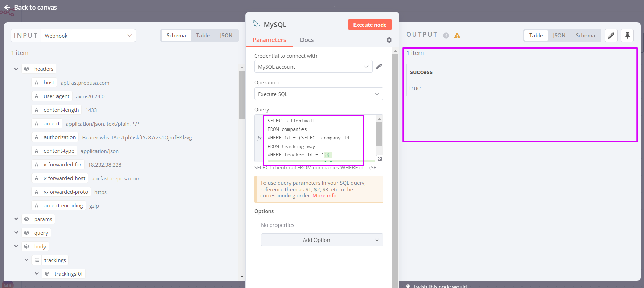This screenshot has width=644, height=288.
Task: Switch input view to Table
Action: tap(203, 36)
